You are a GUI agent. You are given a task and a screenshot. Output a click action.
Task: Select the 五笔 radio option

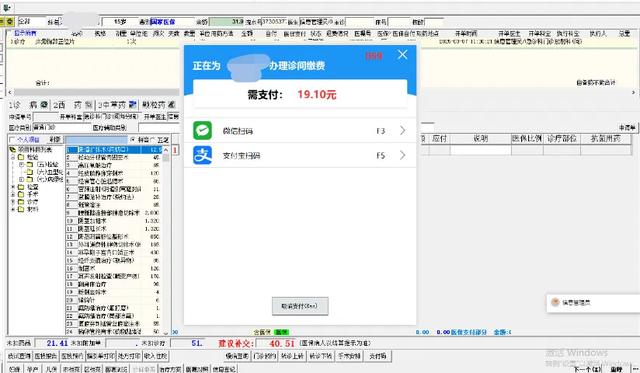(x=153, y=140)
